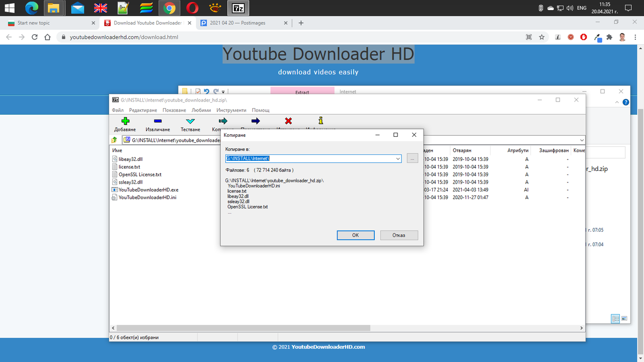Sort by Зашифрован column header
The image size is (644, 362).
554,150
